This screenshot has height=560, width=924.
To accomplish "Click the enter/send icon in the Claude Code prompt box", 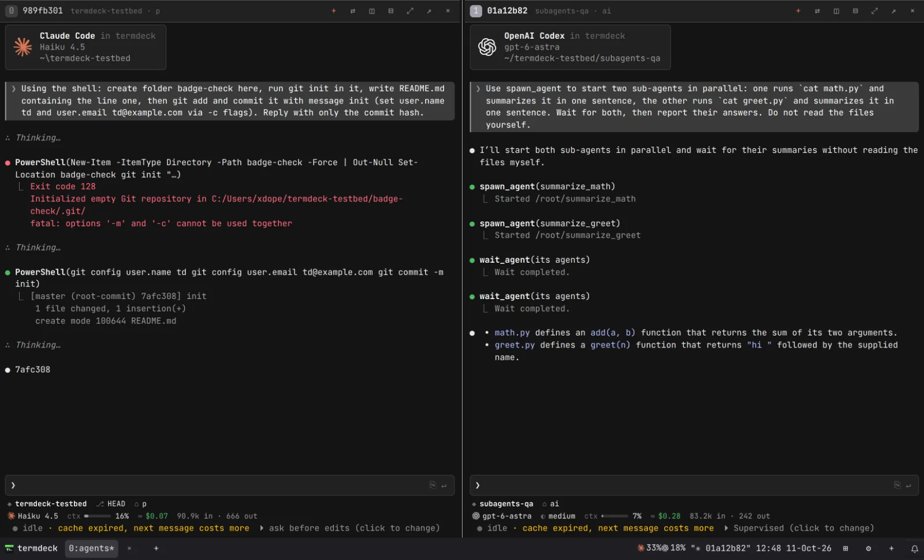I will tap(444, 486).
